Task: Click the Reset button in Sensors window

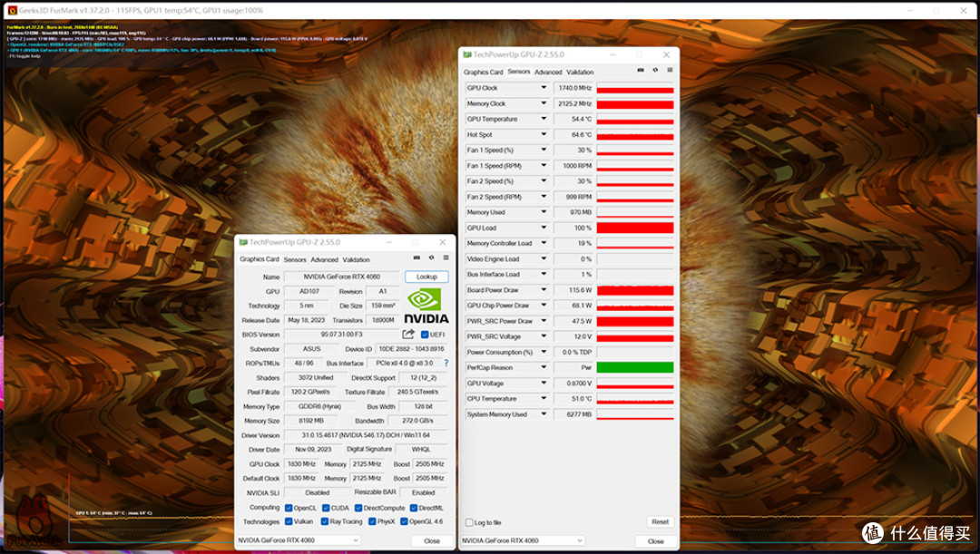Action: click(660, 521)
